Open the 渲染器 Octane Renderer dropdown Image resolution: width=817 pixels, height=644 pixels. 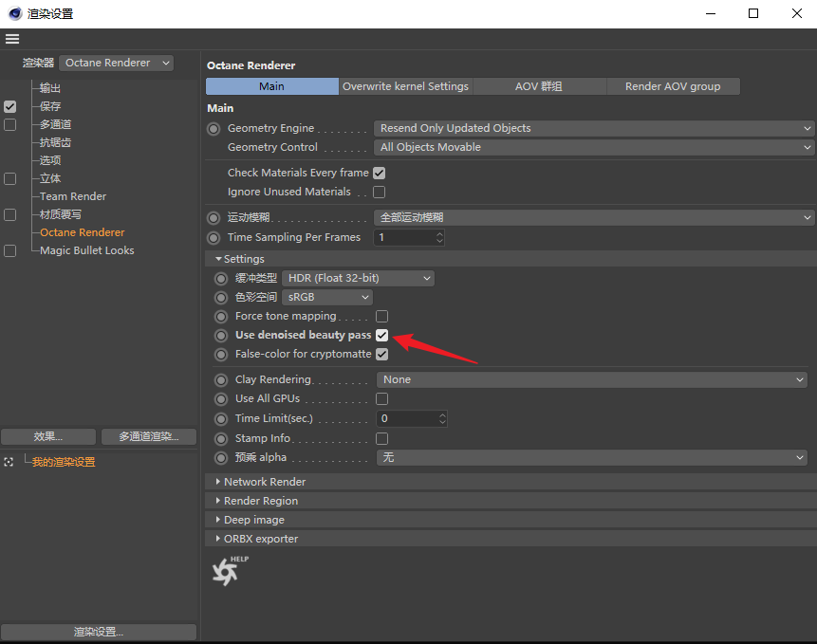116,63
